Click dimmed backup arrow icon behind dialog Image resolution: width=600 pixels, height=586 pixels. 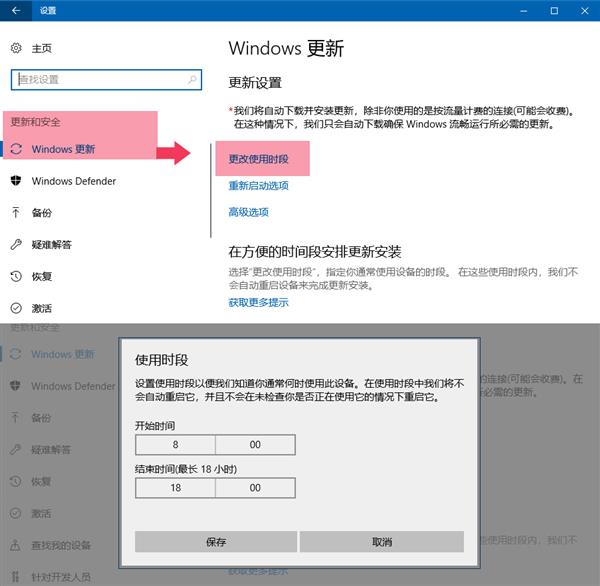point(15,417)
